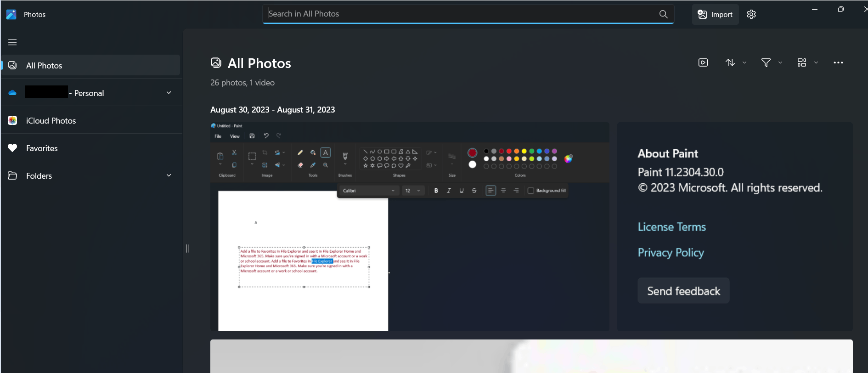This screenshot has width=868, height=373.
Task: Open the Filter funnel dropdown
Action: coord(772,62)
